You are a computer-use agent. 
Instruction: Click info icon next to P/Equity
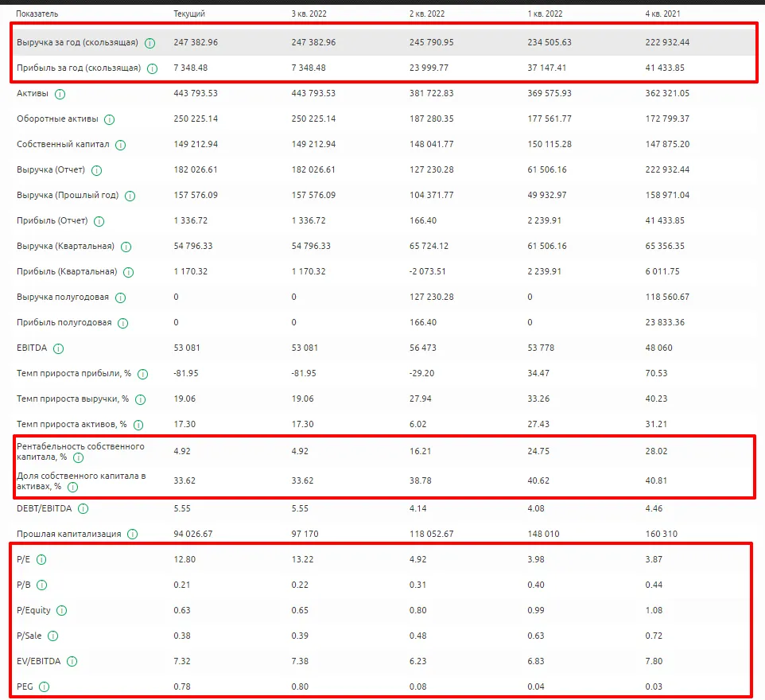61,611
